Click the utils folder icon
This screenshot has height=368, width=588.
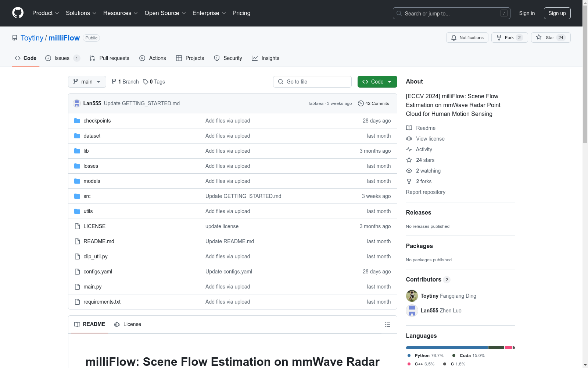77,211
